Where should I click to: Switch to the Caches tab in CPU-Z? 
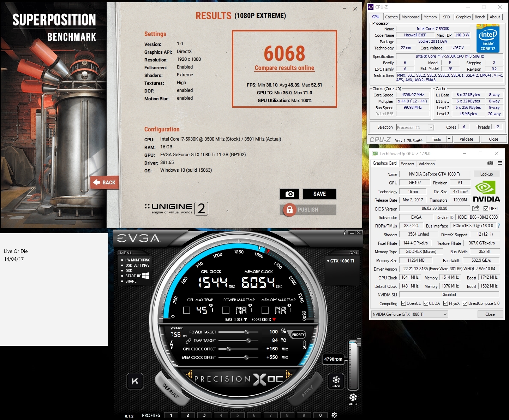click(x=391, y=17)
